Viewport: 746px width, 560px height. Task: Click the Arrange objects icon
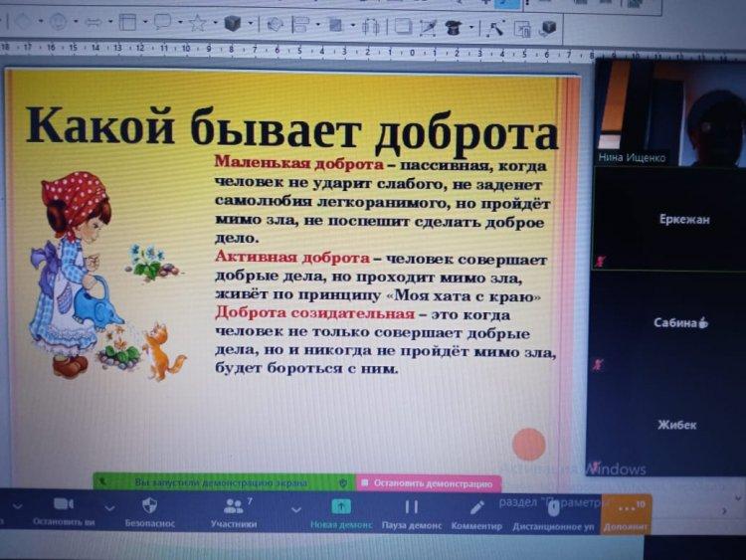pos(336,25)
